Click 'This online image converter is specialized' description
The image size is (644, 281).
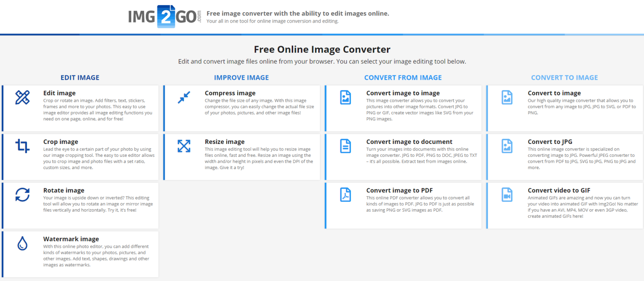(582, 159)
